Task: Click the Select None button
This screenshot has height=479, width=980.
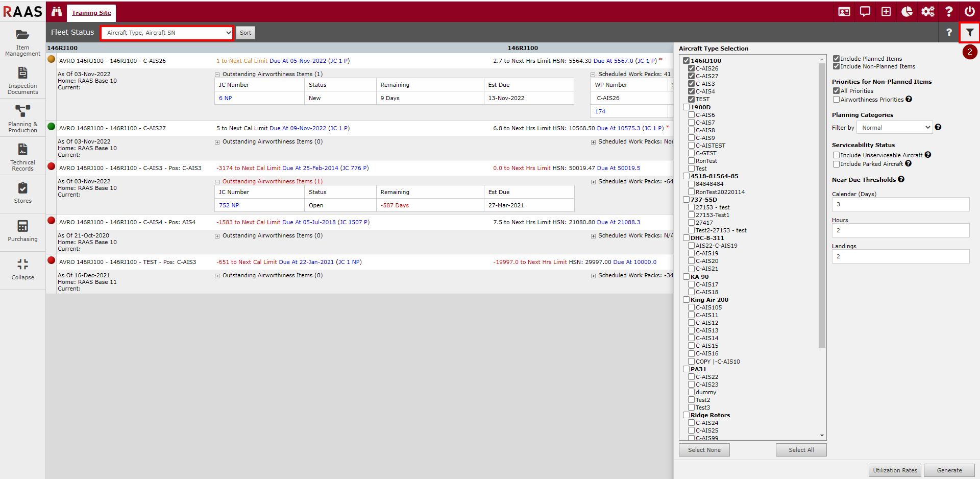Action: coord(704,450)
